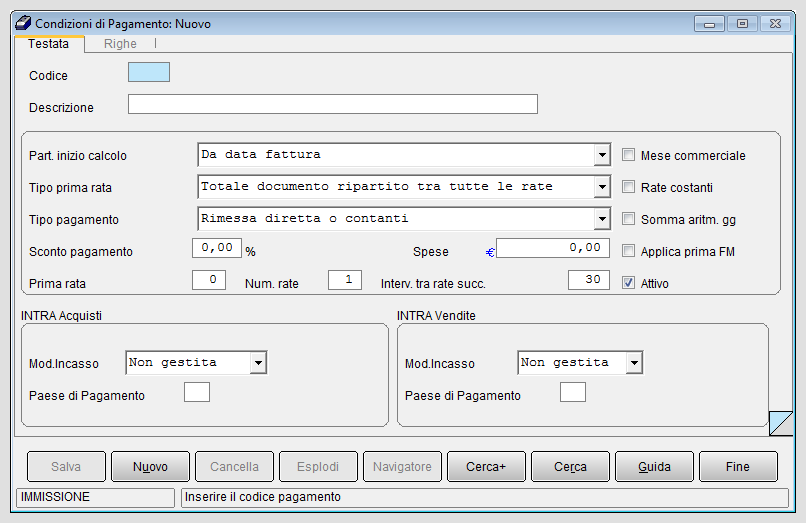Click the IMMISSIONE status bar text
The width and height of the screenshot is (806, 523).
point(55,497)
